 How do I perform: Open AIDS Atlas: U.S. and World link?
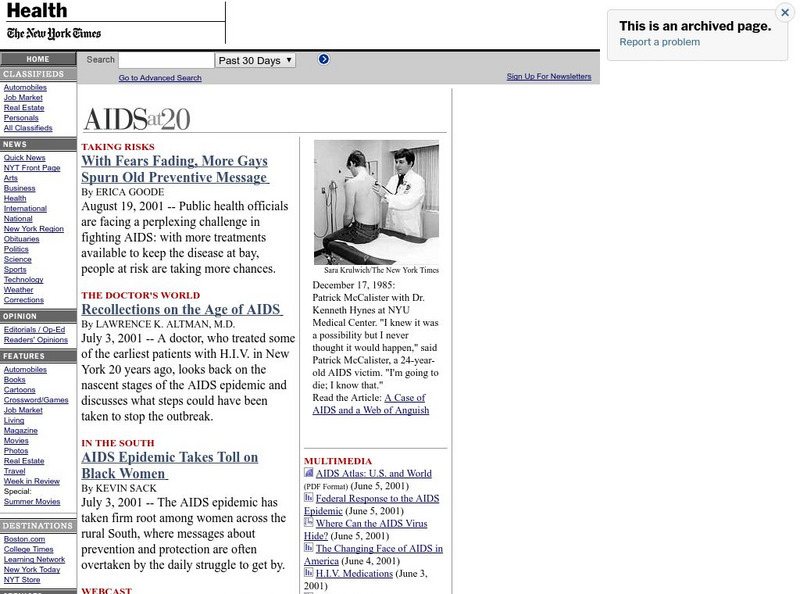(x=373, y=474)
